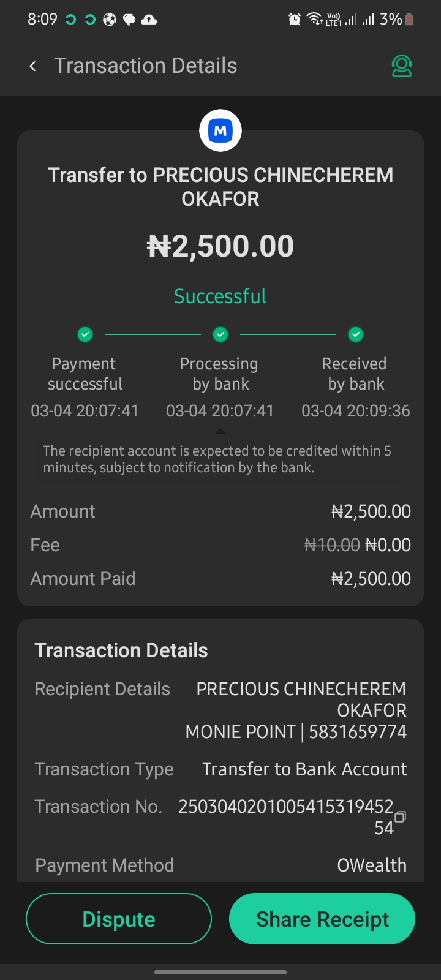Tap the OWealth payment method value

(372, 865)
